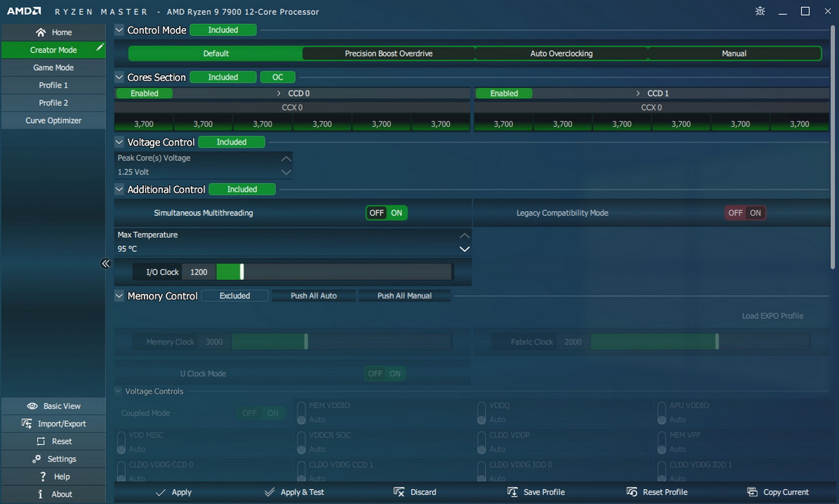839x504 pixels.
Task: Click Load EXPO Profile
Action: point(772,316)
